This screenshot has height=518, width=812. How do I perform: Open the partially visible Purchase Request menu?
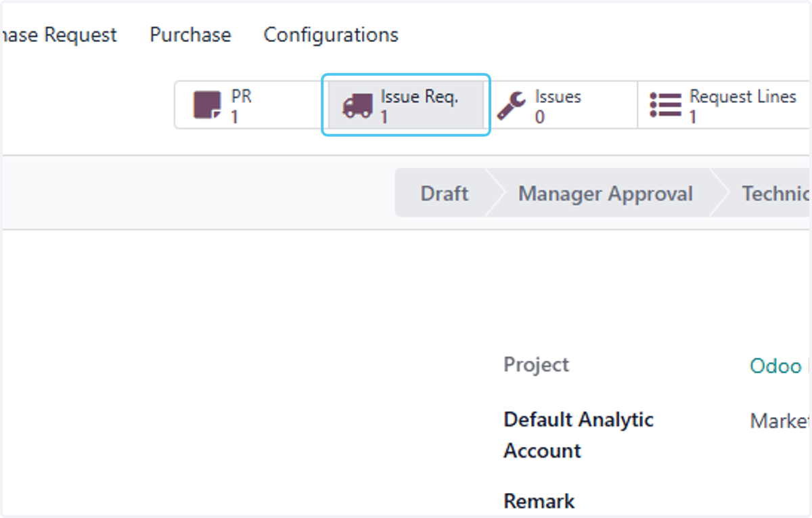click(59, 35)
